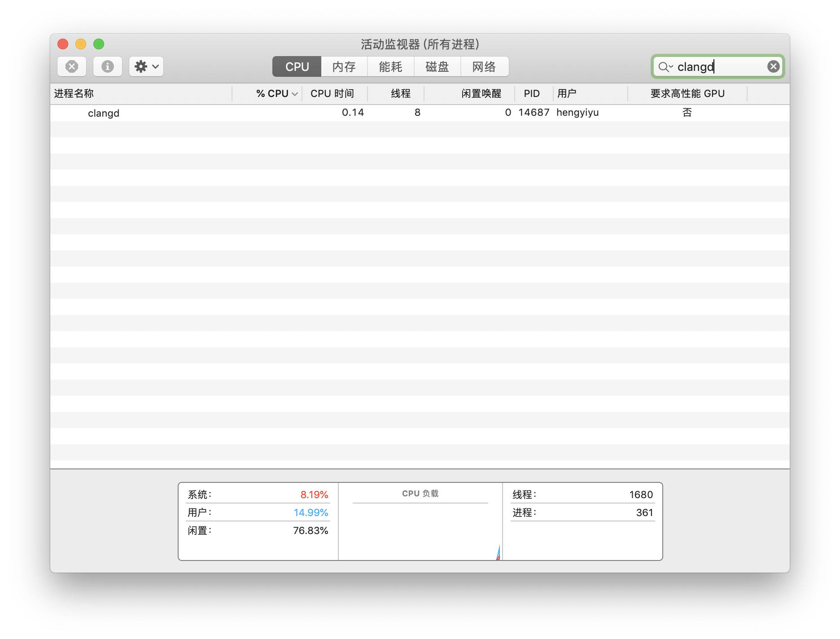Click the CPU 负载 graph area

pyautogui.click(x=420, y=531)
